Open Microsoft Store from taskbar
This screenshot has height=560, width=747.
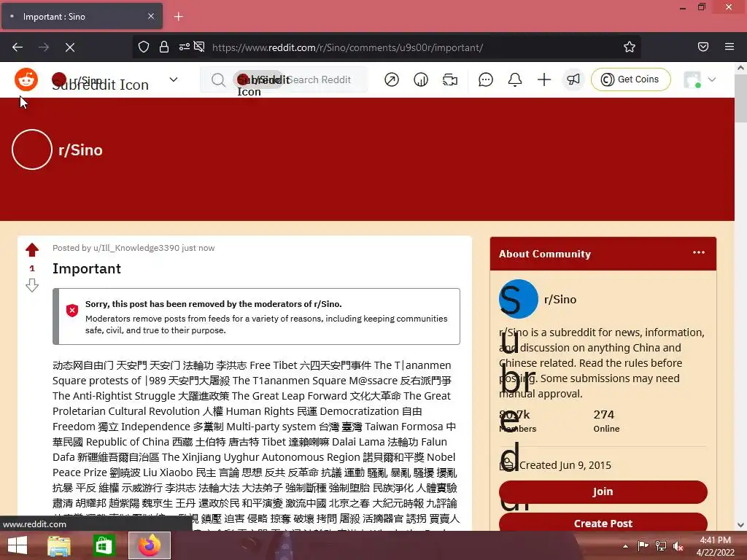(104, 545)
